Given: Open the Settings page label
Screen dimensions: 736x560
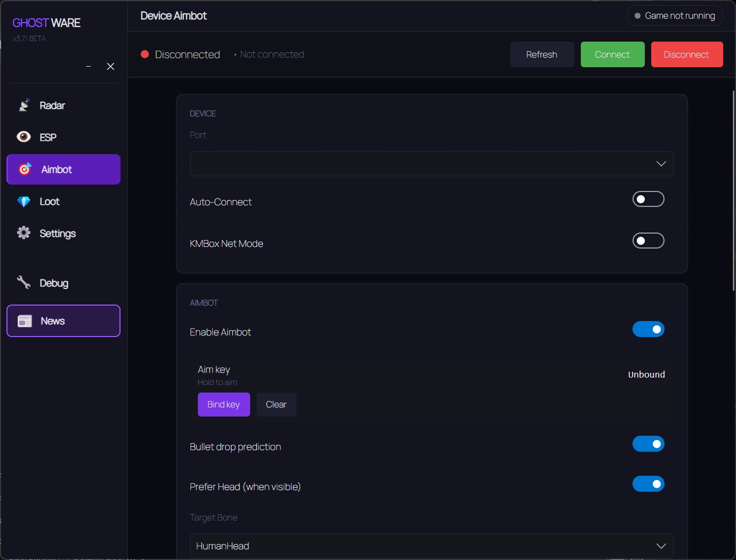Looking at the screenshot, I should click(58, 234).
